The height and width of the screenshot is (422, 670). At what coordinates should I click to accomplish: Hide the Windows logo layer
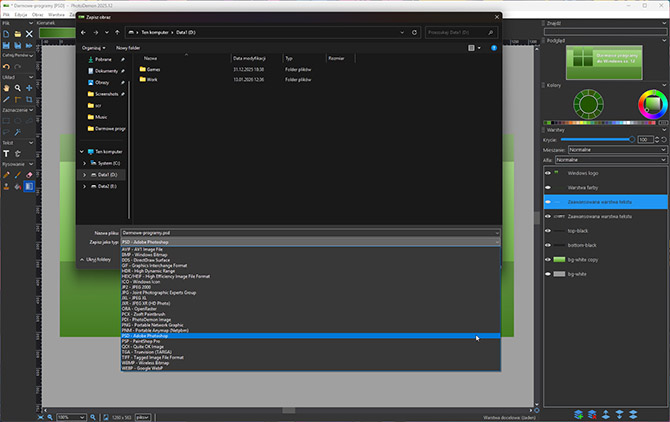coord(548,173)
